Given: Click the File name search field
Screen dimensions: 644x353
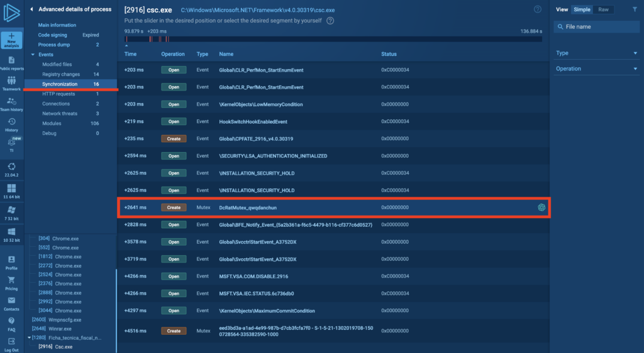Looking at the screenshot, I should (596, 27).
